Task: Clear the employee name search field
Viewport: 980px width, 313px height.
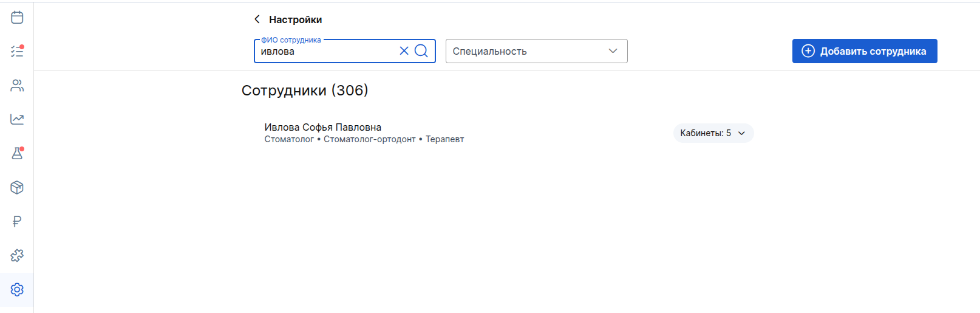Action: coord(404,51)
